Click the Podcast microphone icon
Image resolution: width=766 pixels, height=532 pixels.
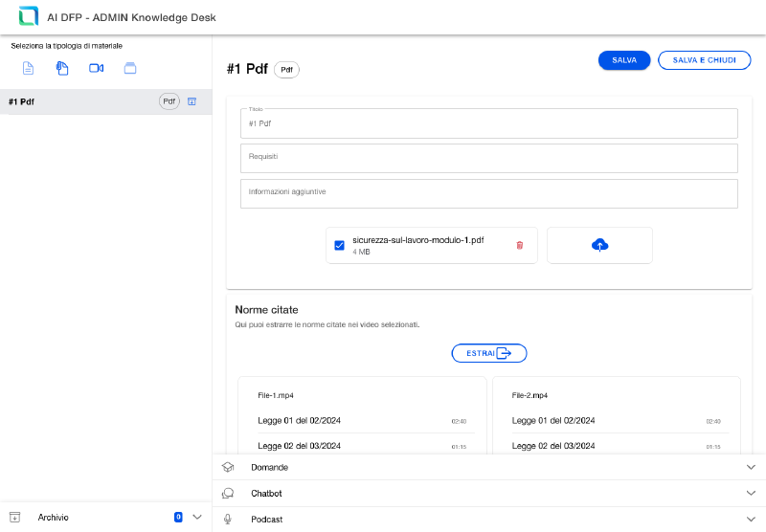(x=228, y=520)
